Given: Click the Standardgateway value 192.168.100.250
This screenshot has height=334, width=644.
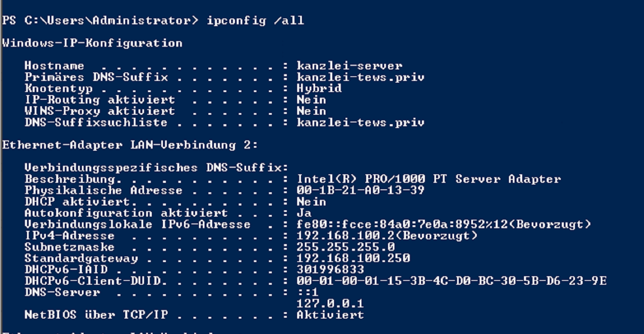Looking at the screenshot, I should coord(353,258).
